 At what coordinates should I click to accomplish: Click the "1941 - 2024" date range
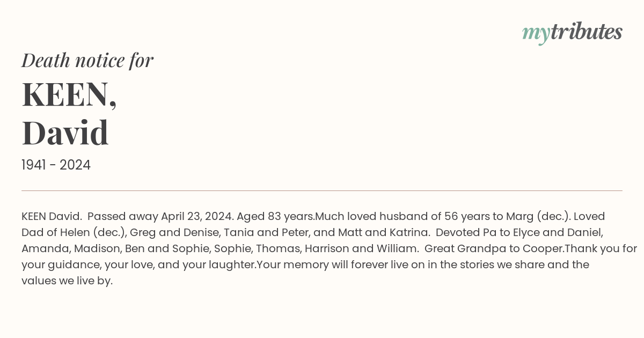point(56,165)
